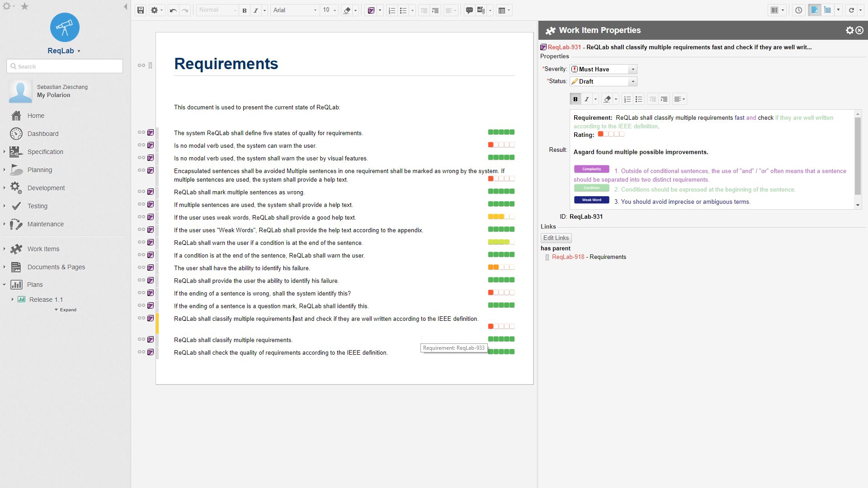Click the Expand link under Plans
The width and height of the screenshot is (868, 488).
click(66, 310)
